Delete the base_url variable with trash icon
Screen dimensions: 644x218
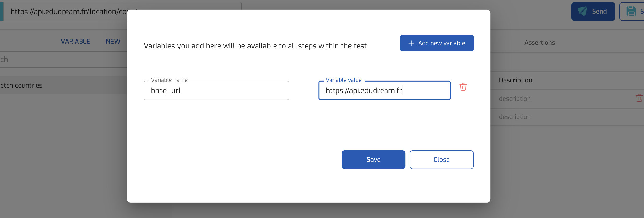pos(463,87)
